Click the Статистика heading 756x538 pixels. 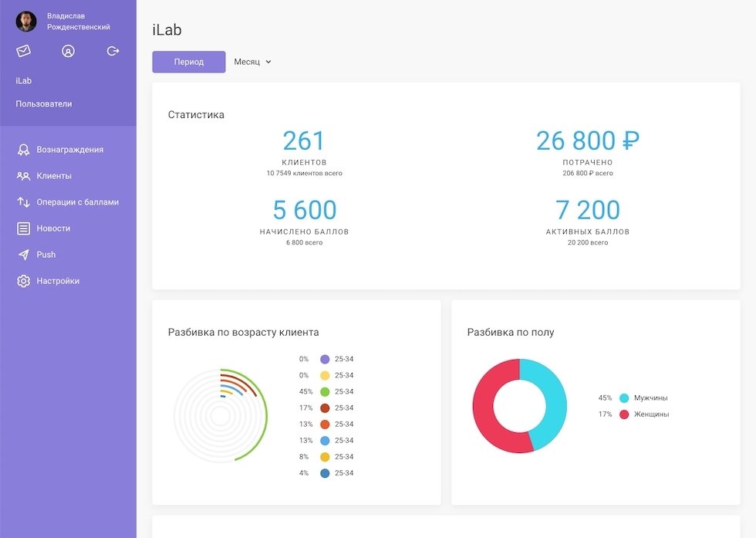196,115
